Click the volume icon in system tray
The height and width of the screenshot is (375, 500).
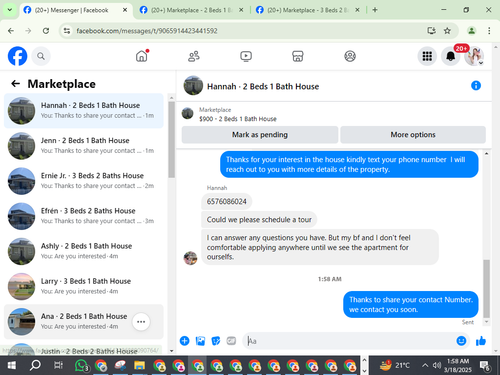click(x=436, y=366)
